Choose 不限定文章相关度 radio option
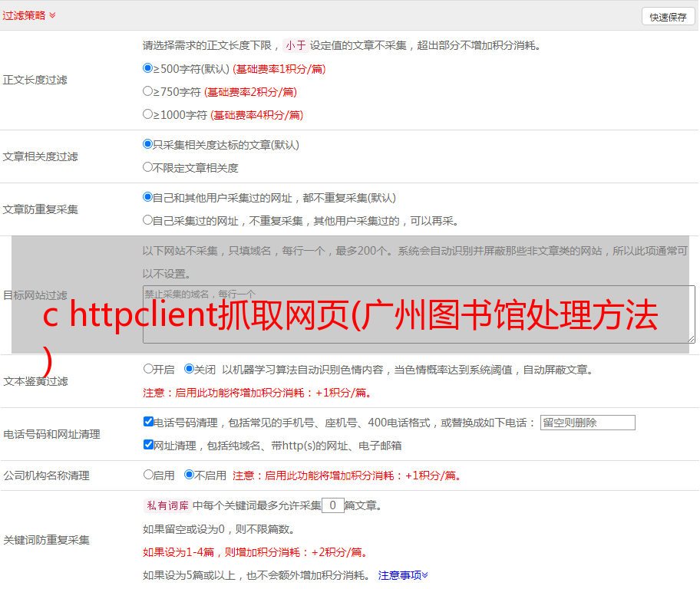 click(148, 166)
